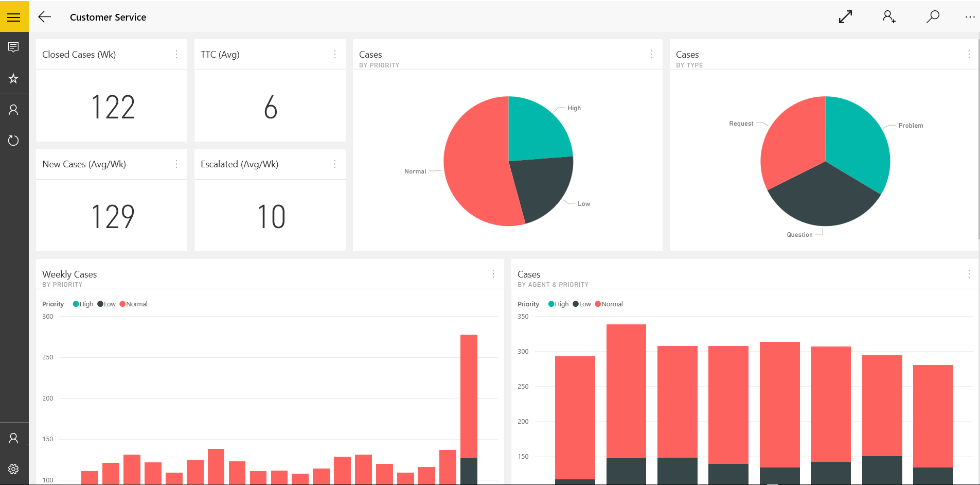Select the Closed Cases value 122
The height and width of the screenshot is (485, 980).
click(x=113, y=108)
